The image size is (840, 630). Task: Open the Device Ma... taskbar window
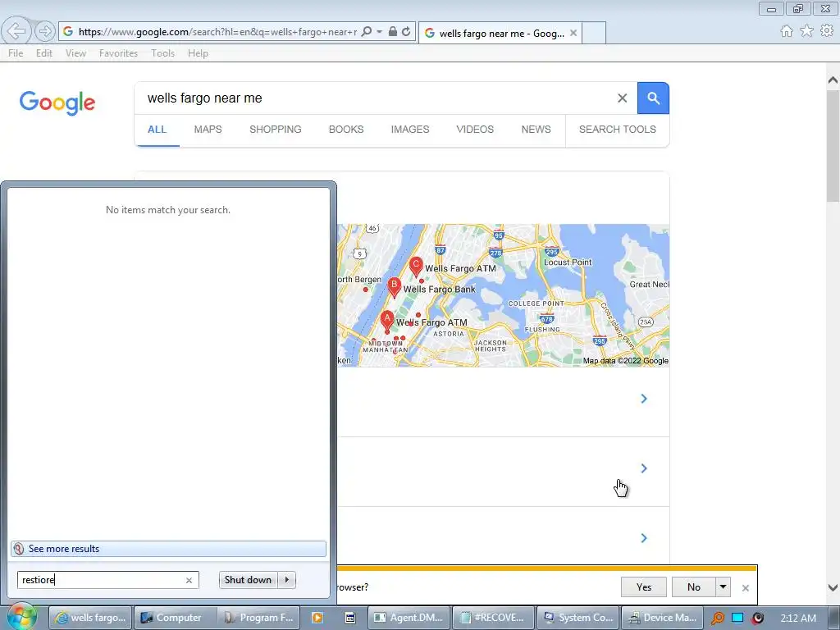pos(662,618)
